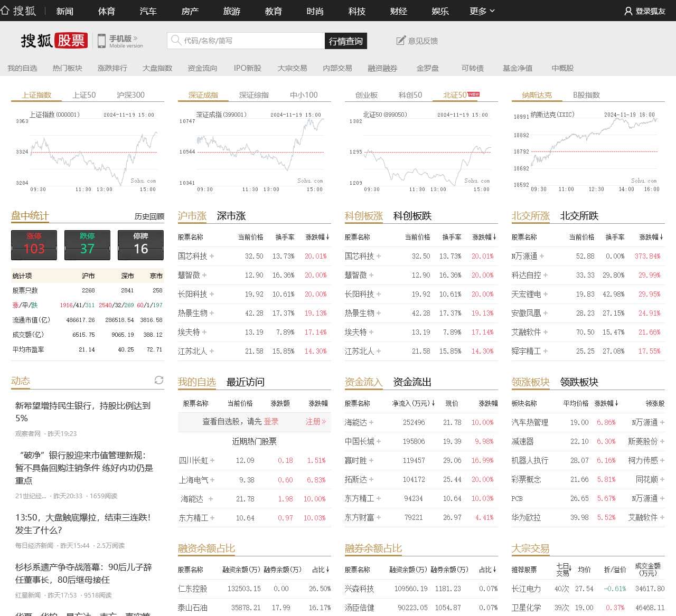Sort 融资余额占比 table by 占比 column
676x616 pixels.
pyautogui.click(x=321, y=570)
